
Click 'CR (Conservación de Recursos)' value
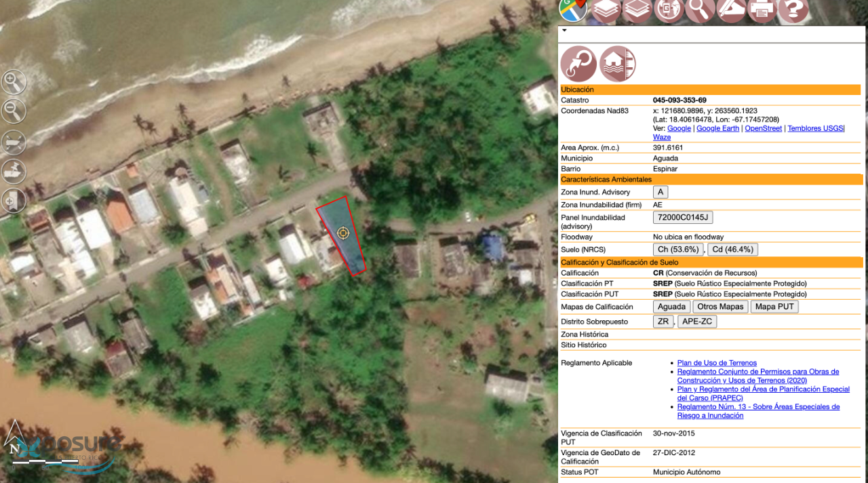[705, 273]
